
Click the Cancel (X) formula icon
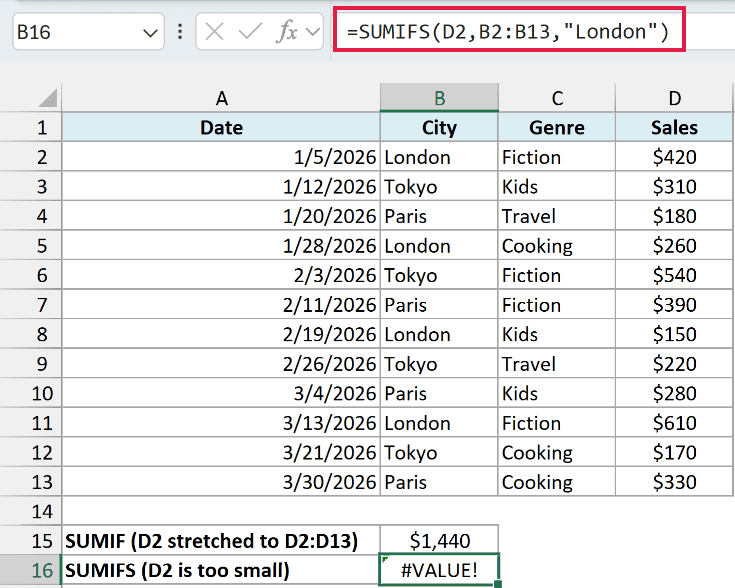(x=214, y=32)
